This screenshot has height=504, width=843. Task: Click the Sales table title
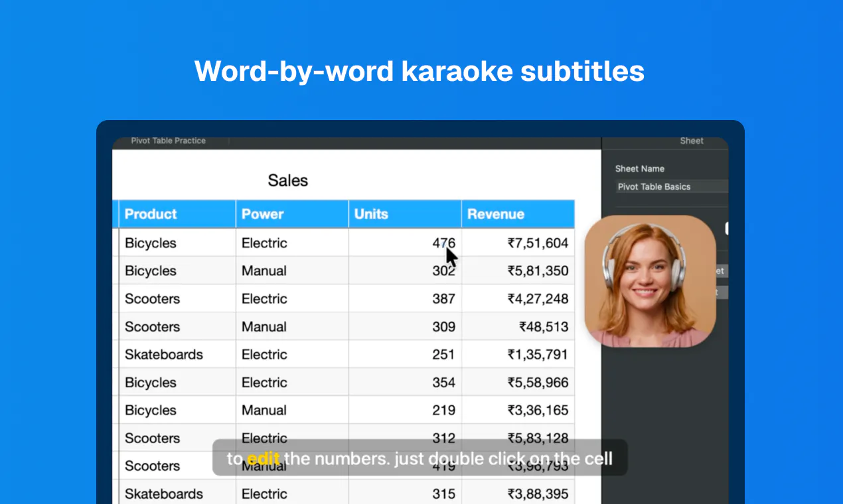click(x=288, y=180)
